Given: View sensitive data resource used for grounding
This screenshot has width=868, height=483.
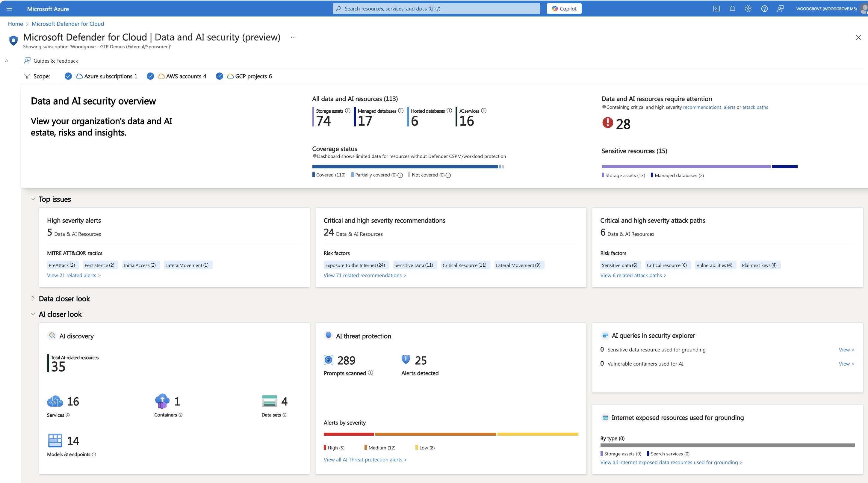Looking at the screenshot, I should 846,350.
